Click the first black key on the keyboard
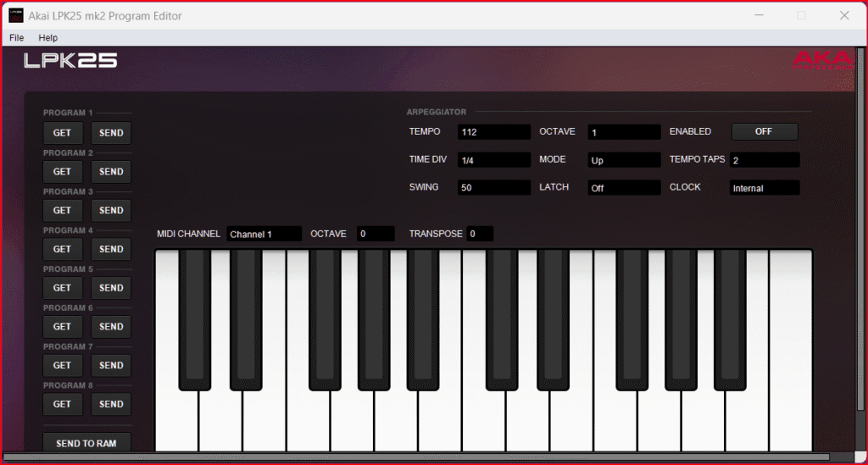The image size is (868, 465). click(195, 319)
